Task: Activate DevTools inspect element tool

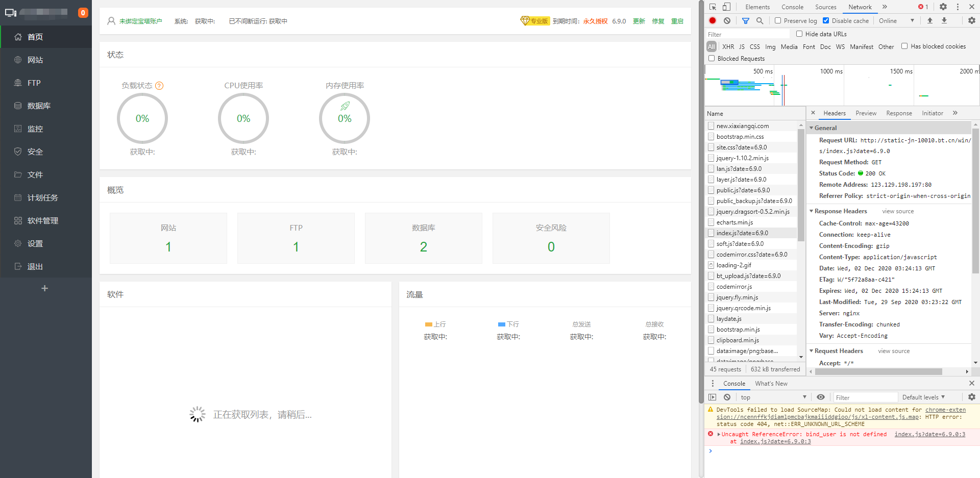Action: [713, 7]
